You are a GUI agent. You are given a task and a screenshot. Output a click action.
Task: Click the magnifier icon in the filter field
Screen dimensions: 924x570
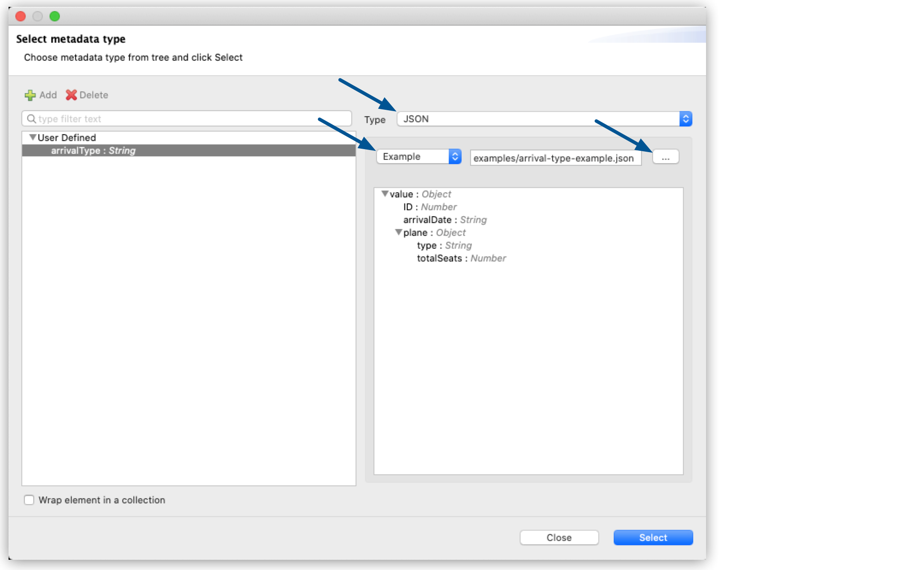pos(30,118)
